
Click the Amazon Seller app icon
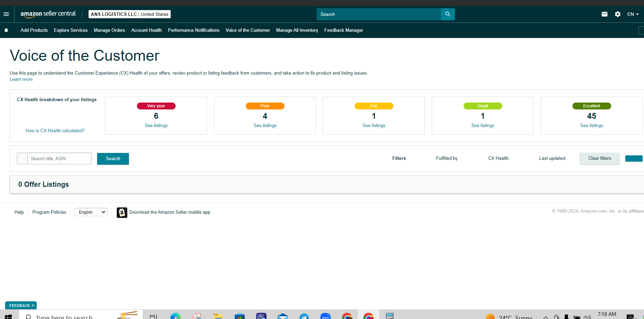(122, 212)
